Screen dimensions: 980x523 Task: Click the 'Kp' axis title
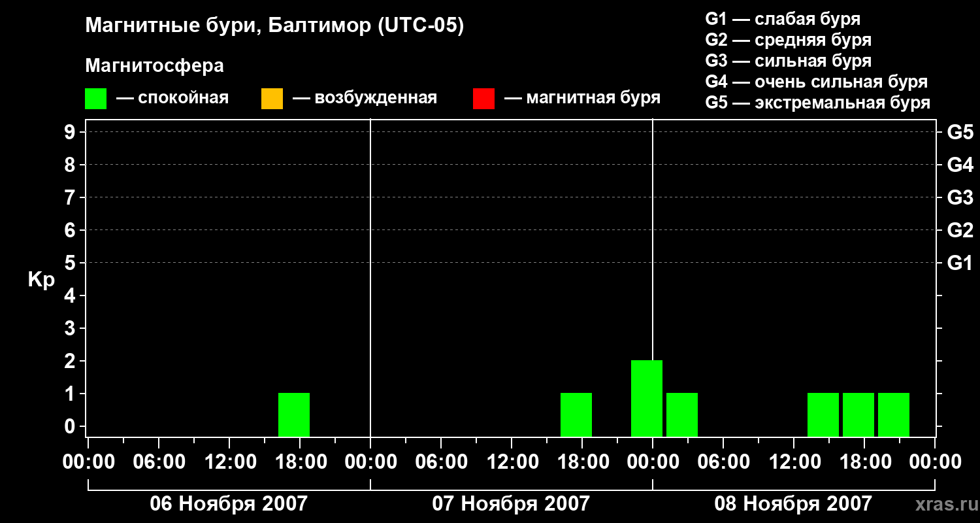point(41,280)
